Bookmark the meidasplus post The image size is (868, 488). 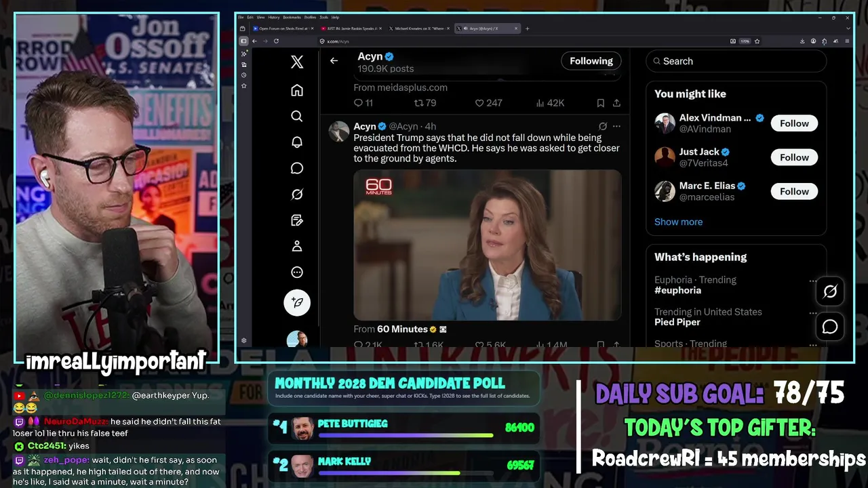tap(600, 103)
